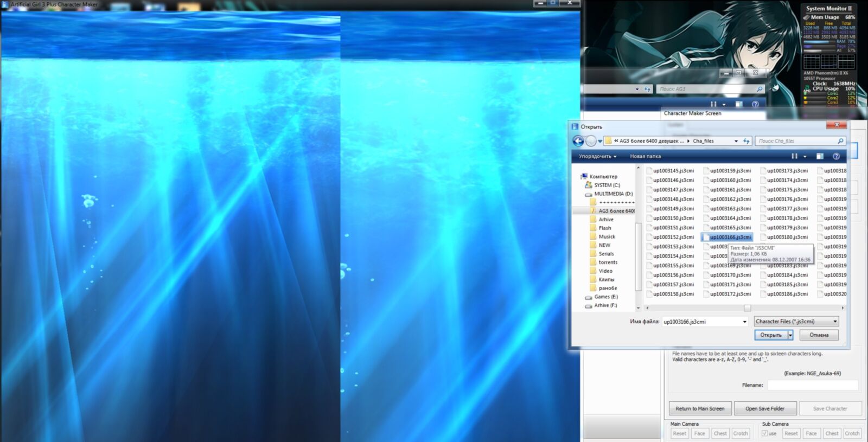
Task: Open the Character Files (*.js3cmi) type dropdown
Action: 796,322
